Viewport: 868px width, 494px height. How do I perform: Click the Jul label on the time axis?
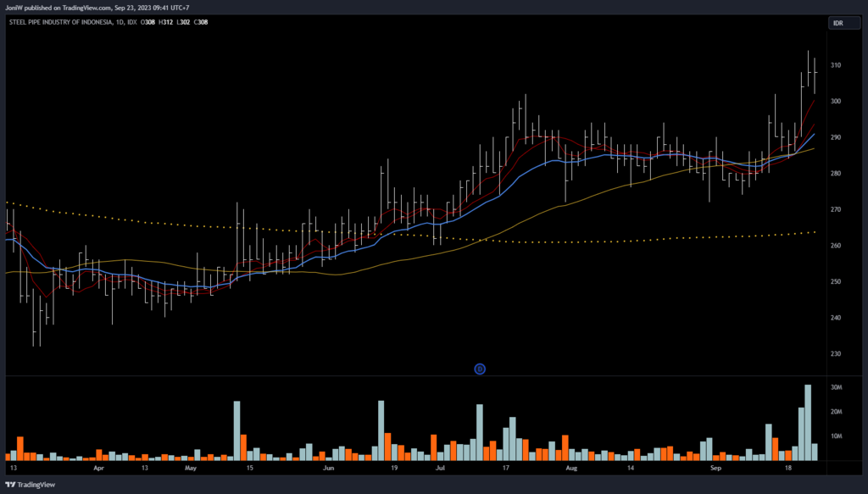[440, 468]
